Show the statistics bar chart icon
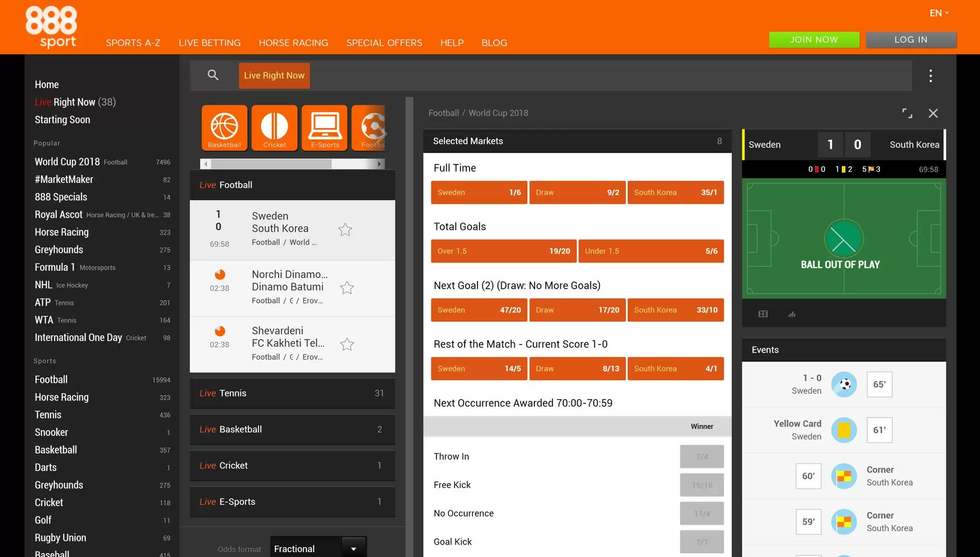Viewport: 980px width, 557px height. pos(792,314)
